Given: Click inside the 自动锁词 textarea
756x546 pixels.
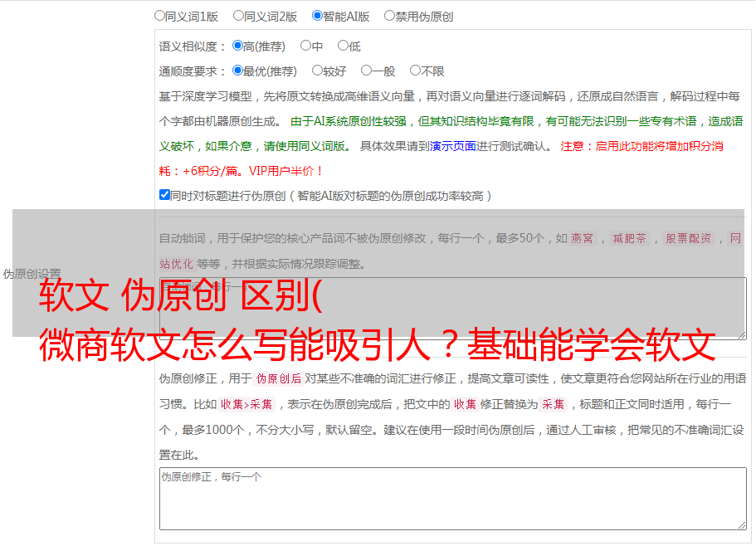Looking at the screenshot, I should pos(453,308).
